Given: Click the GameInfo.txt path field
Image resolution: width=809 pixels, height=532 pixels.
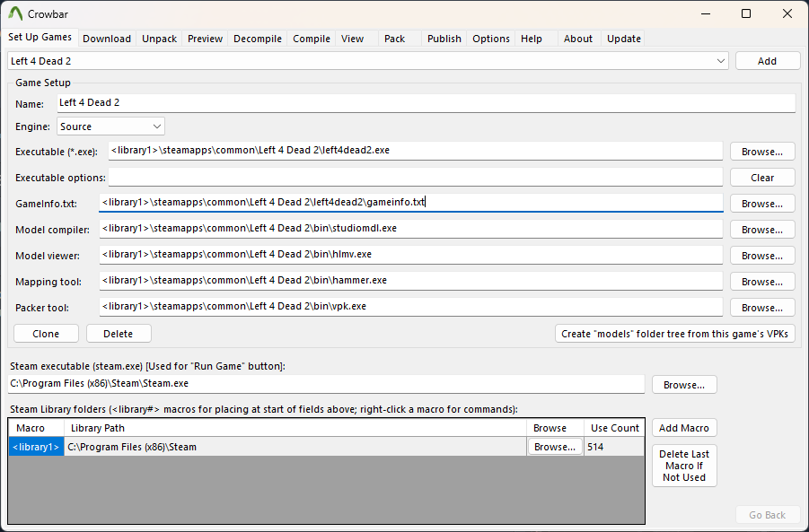Looking at the screenshot, I should click(411, 203).
